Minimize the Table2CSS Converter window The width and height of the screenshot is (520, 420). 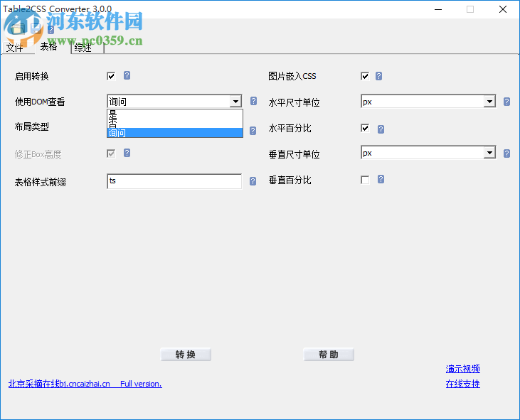438,9
